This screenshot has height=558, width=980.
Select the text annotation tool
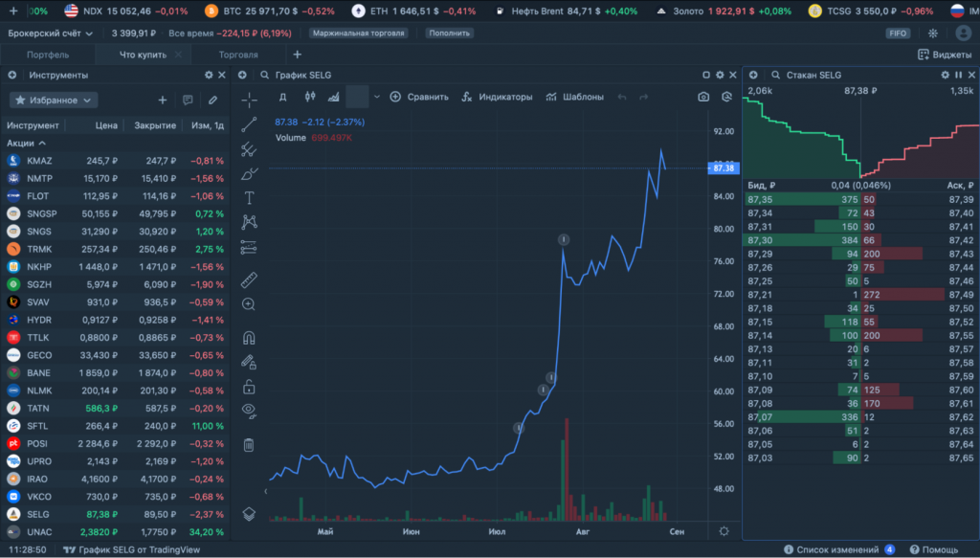click(249, 198)
